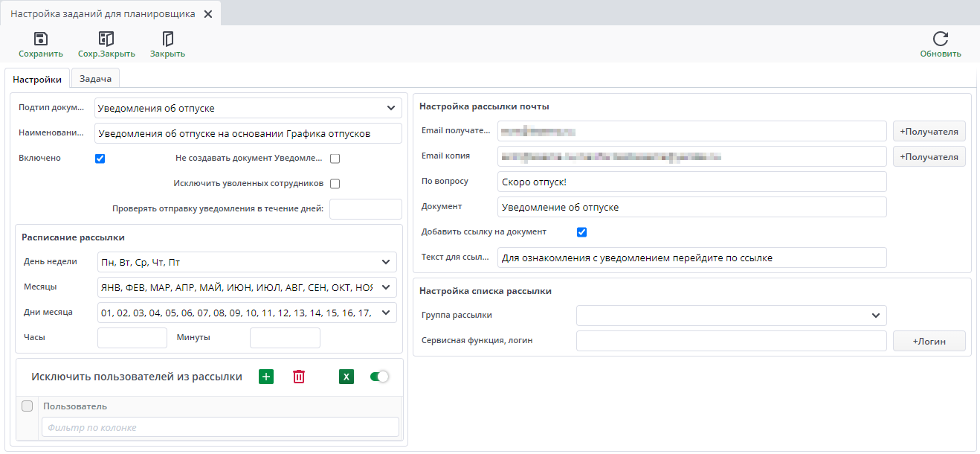Click the Закрыть (Close) toolbar icon
The width and height of the screenshot is (980, 454).
pos(167,39)
